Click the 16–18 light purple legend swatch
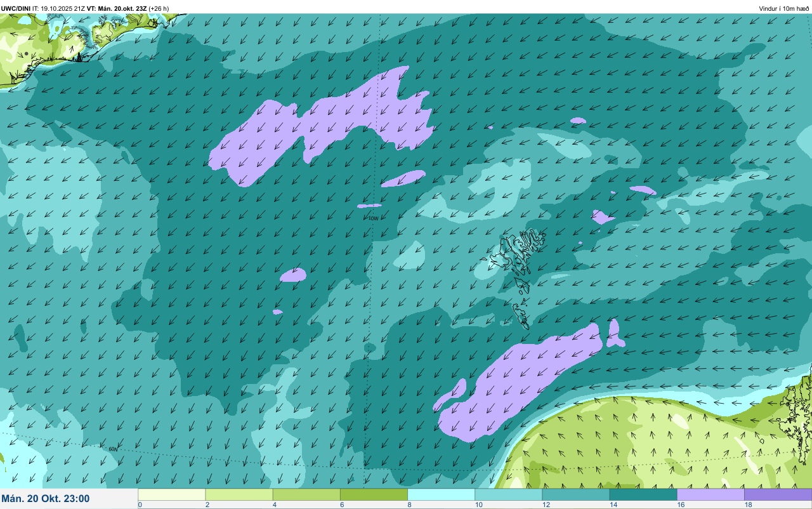 point(710,494)
